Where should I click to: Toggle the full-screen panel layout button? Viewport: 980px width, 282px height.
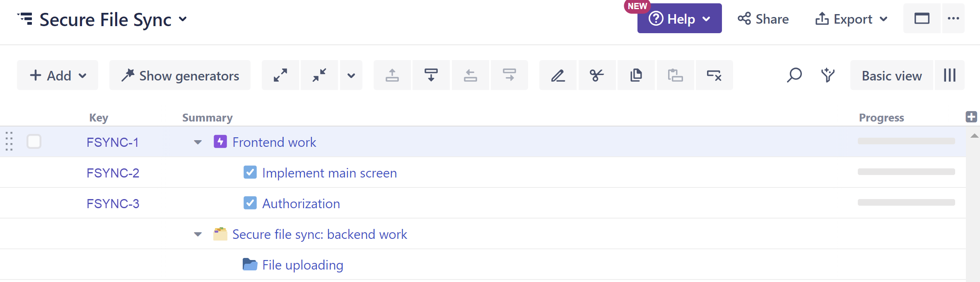[922, 19]
